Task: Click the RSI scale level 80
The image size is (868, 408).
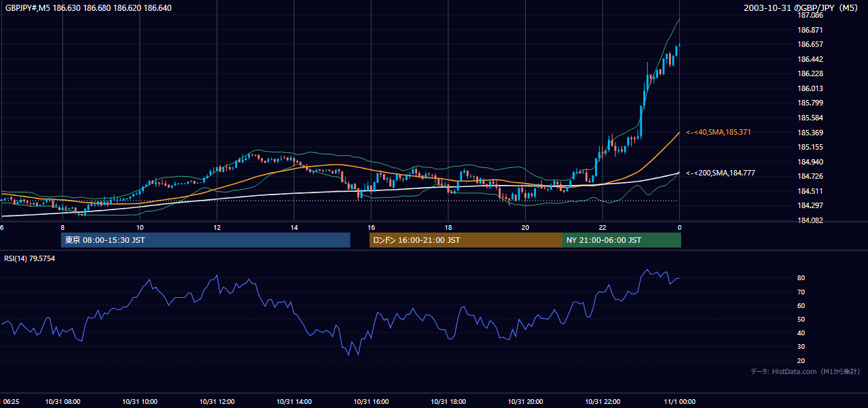Action: click(x=801, y=278)
